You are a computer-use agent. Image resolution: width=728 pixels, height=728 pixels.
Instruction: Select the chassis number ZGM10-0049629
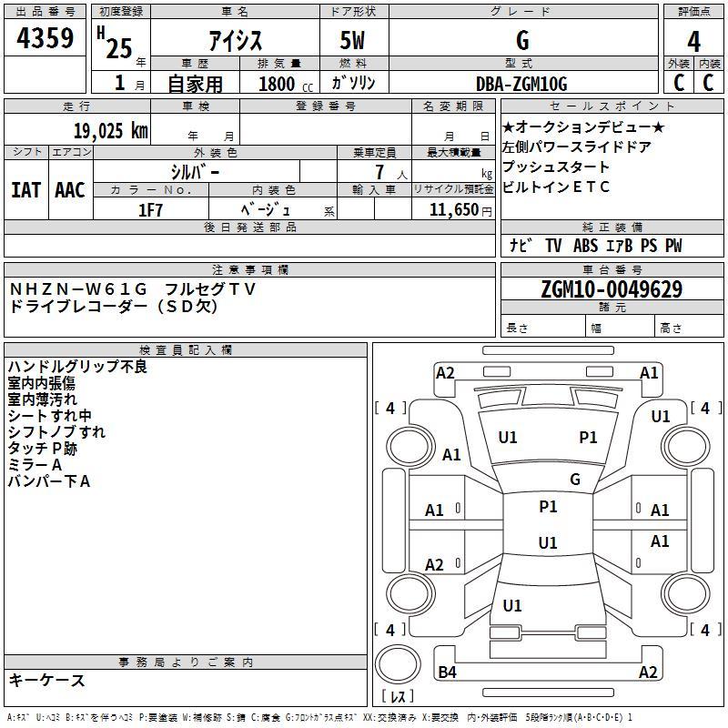coord(612,288)
